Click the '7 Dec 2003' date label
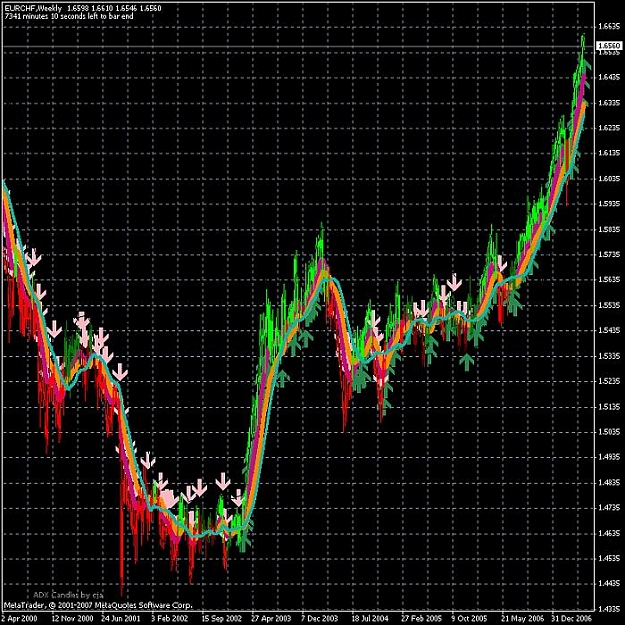 tap(320, 619)
